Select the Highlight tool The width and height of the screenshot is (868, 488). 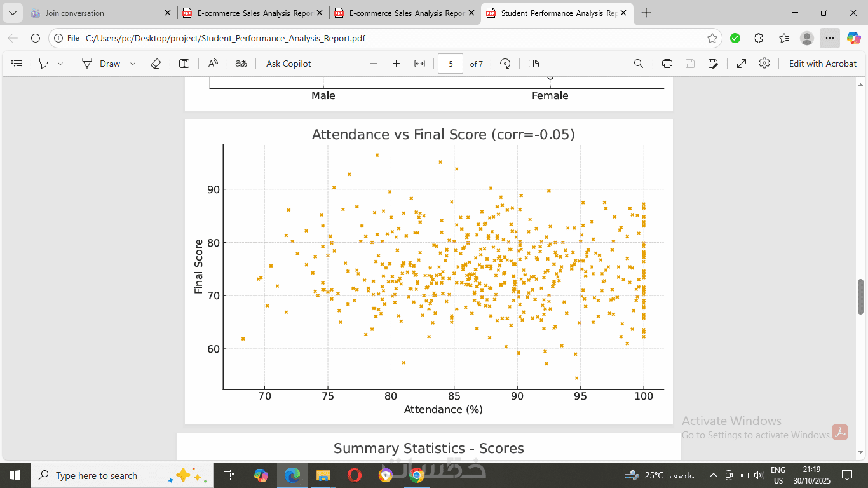pos(44,64)
